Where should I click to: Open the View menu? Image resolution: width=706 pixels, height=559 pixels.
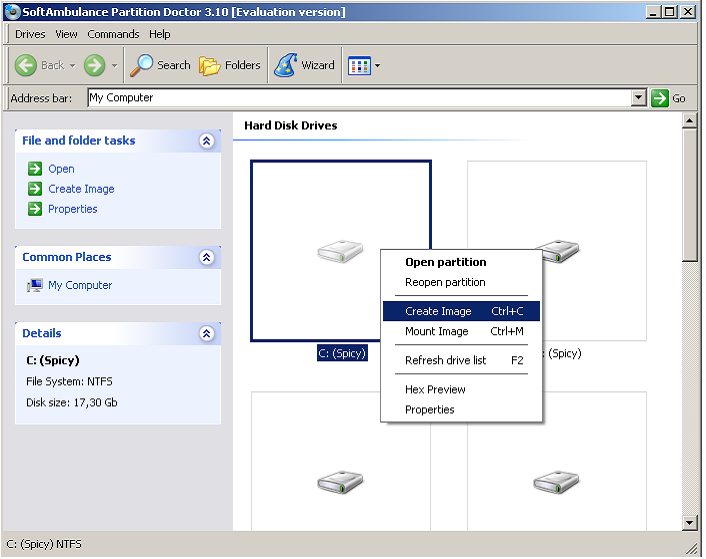tap(66, 34)
